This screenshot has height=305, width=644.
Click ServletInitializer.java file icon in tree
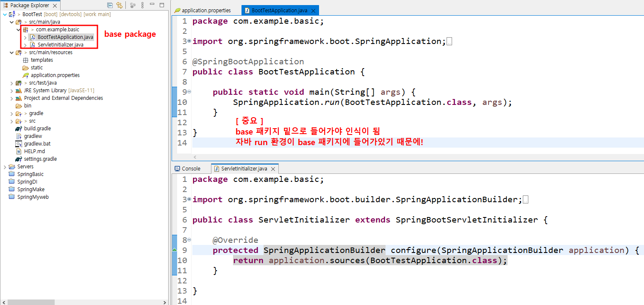33,45
